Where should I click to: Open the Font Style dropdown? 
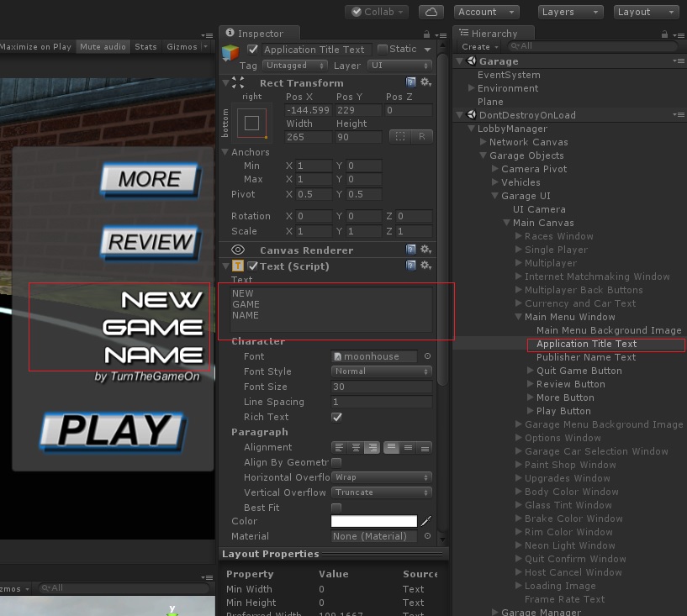coord(380,371)
